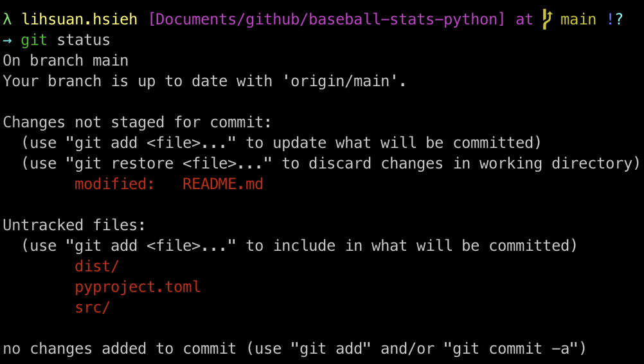This screenshot has height=364, width=644.
Task: Click the '!?' dirty status indicator
Action: (615, 19)
